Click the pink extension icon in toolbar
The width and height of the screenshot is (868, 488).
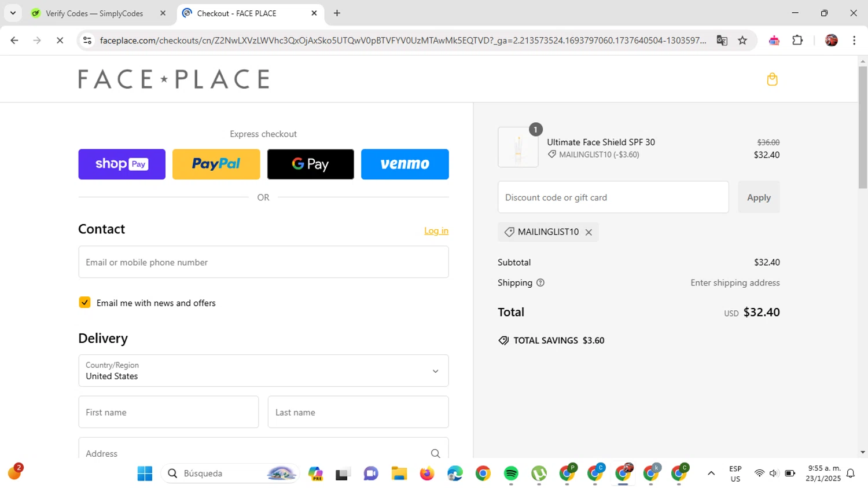[774, 41]
